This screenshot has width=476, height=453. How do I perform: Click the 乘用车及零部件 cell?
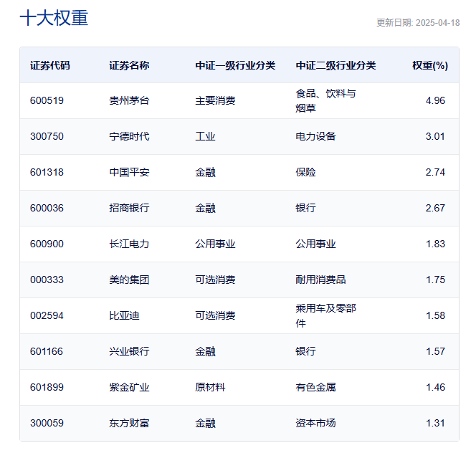coord(325,316)
